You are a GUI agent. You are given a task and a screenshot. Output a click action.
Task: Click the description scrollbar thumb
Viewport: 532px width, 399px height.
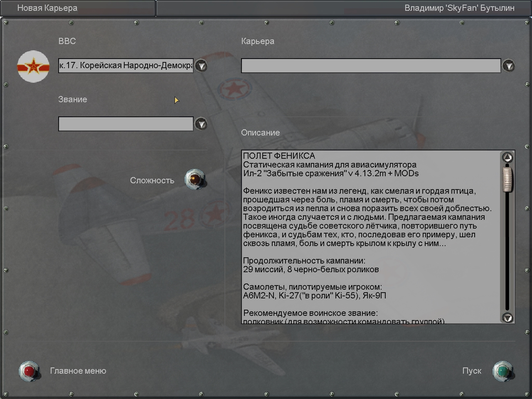point(507,179)
